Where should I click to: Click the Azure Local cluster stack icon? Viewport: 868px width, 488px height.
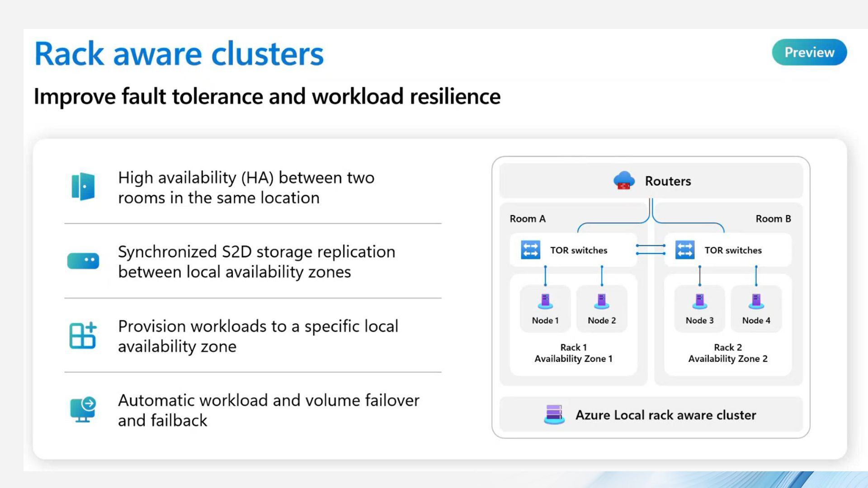pyautogui.click(x=554, y=414)
